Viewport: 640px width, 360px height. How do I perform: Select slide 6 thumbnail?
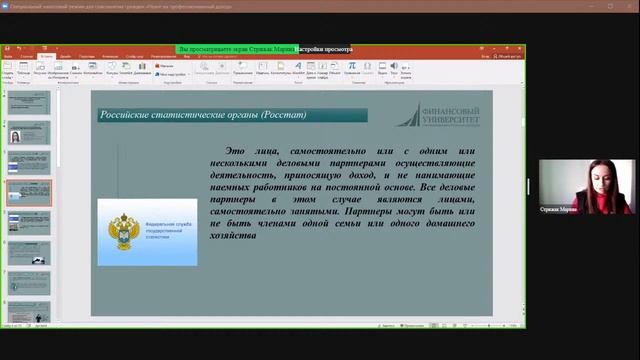point(29,253)
